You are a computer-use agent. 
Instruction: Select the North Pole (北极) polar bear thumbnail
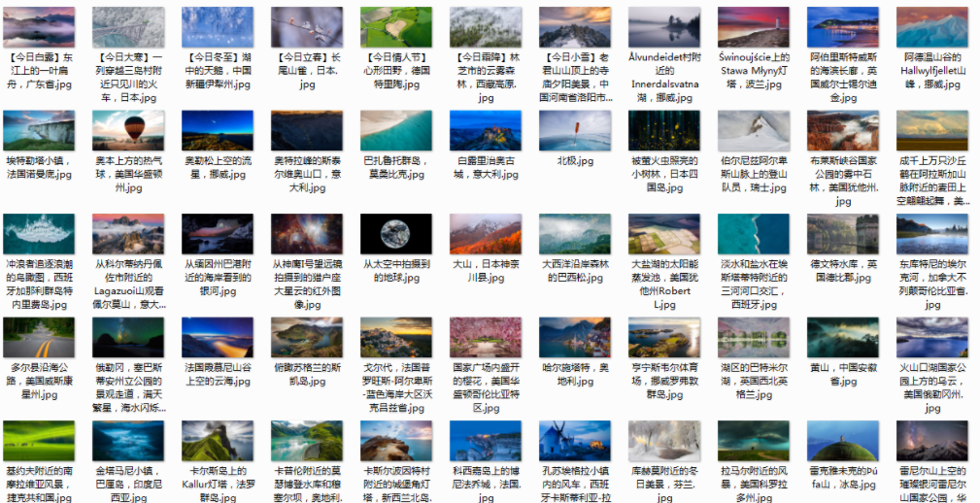pyautogui.click(x=575, y=130)
